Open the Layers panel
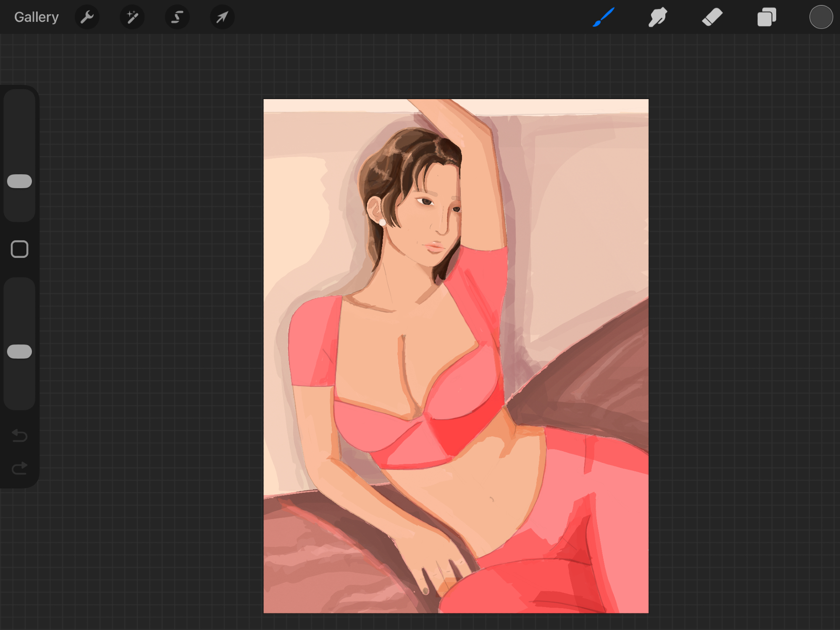The width and height of the screenshot is (840, 630). coord(766,17)
